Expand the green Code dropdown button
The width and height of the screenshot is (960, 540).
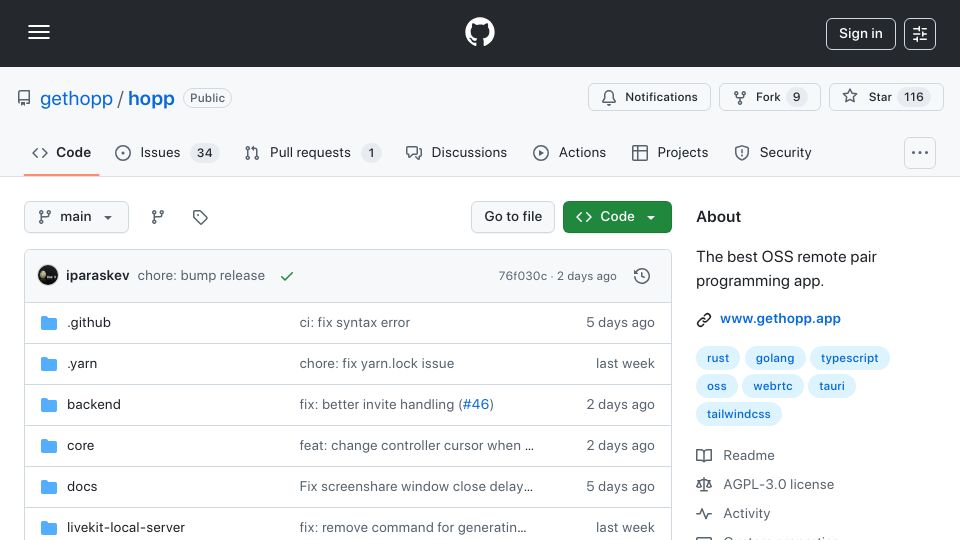point(617,217)
